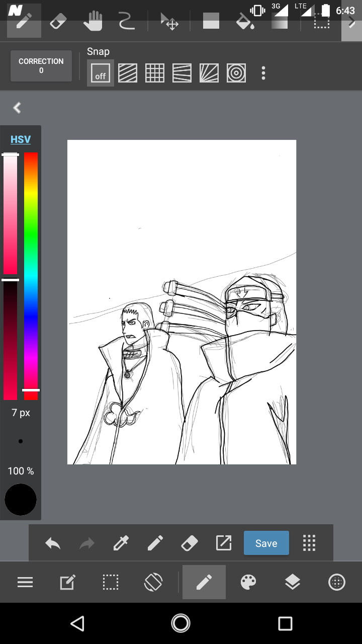Viewport: 362px width, 644px height.
Task: Tap the brush size preview dot
Action: point(21,441)
